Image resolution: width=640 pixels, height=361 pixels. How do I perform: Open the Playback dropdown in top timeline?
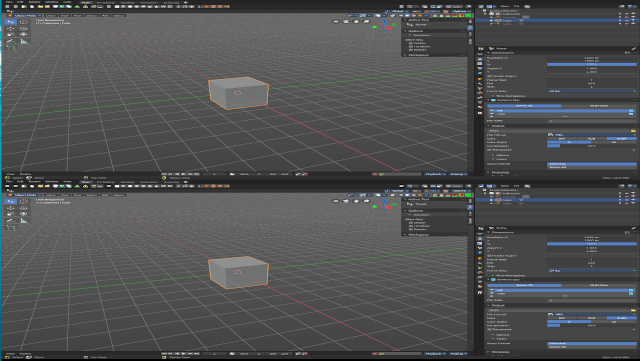(435, 174)
